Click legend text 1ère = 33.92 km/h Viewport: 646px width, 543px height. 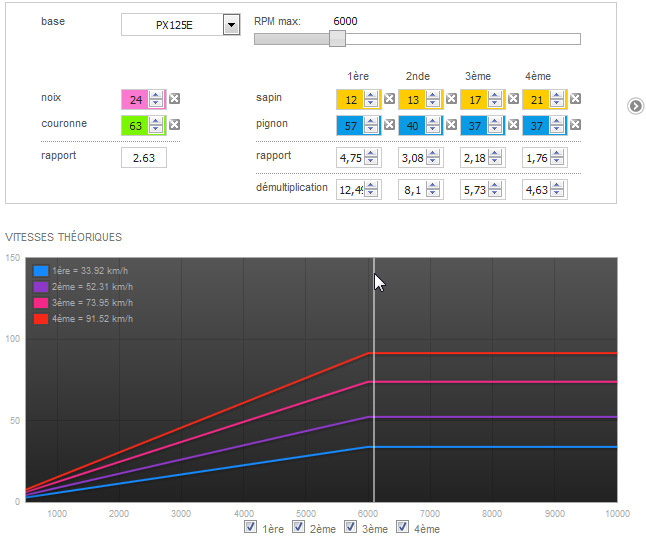[90, 271]
